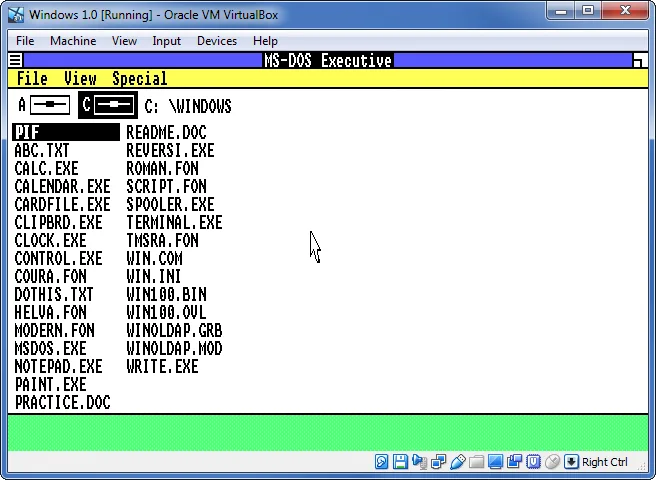
Task: Open the Machine menu
Action: [x=73, y=41]
